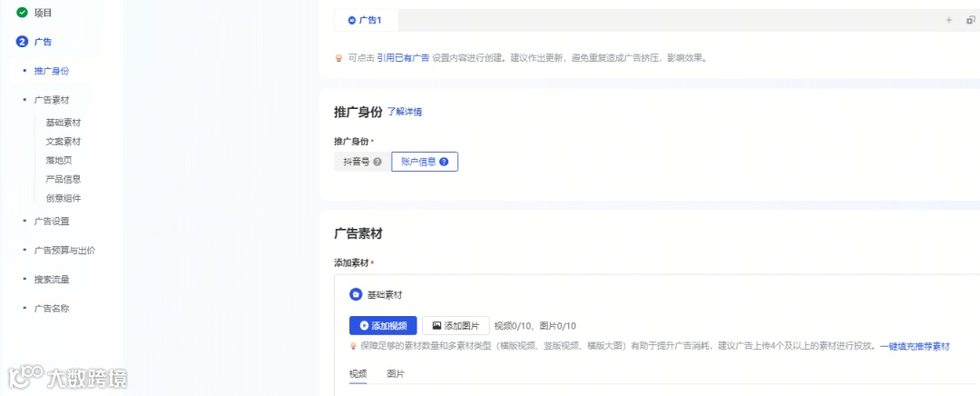980x396 pixels.
Task: Click the 基础素材 label in material panel
Action: (385, 294)
